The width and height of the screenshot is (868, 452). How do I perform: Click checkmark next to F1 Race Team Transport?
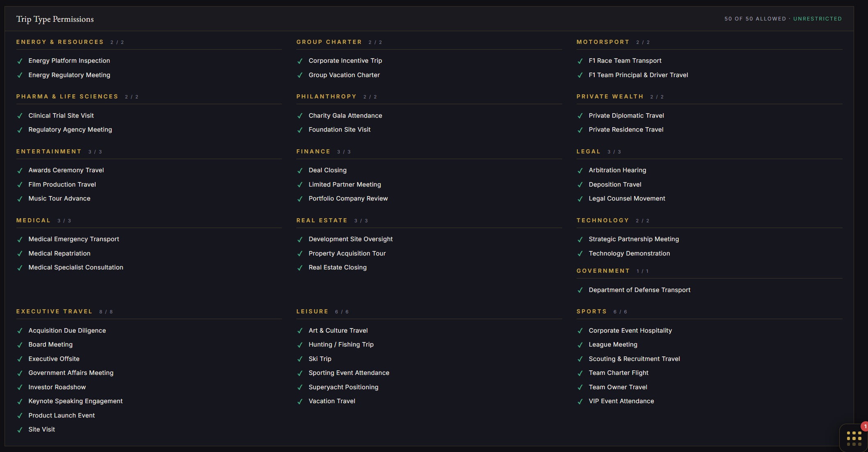coord(580,61)
